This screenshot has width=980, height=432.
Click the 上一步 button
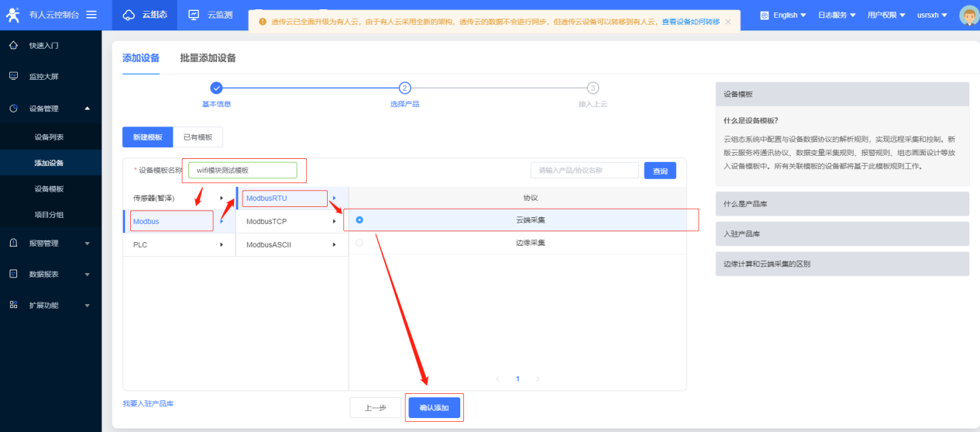pyautogui.click(x=376, y=407)
